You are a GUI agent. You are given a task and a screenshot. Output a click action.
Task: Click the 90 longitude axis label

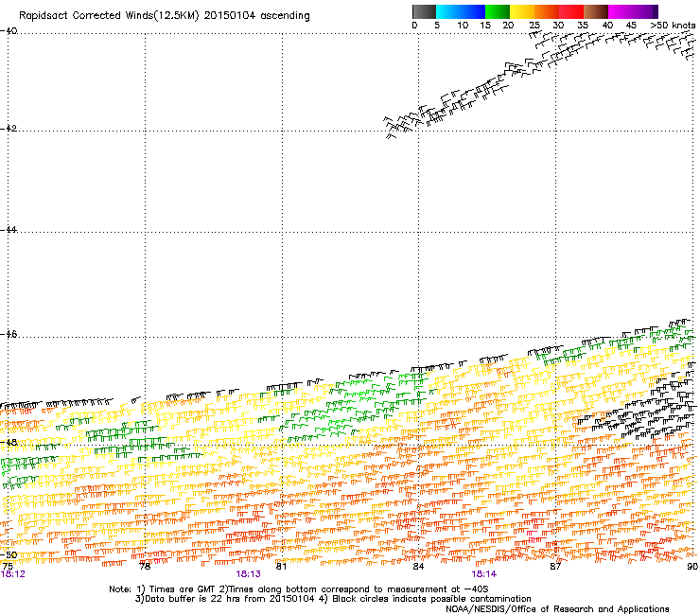[692, 566]
